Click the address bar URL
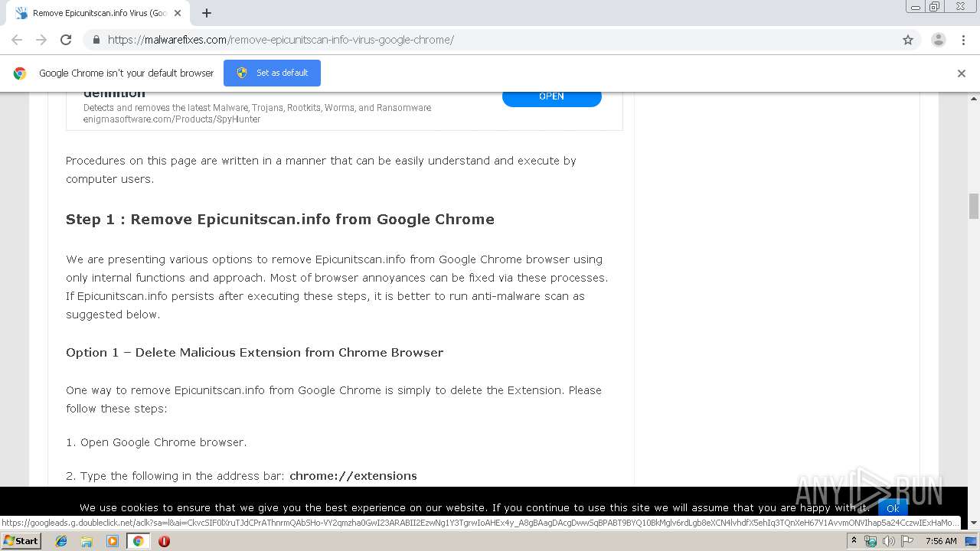 (x=280, y=40)
